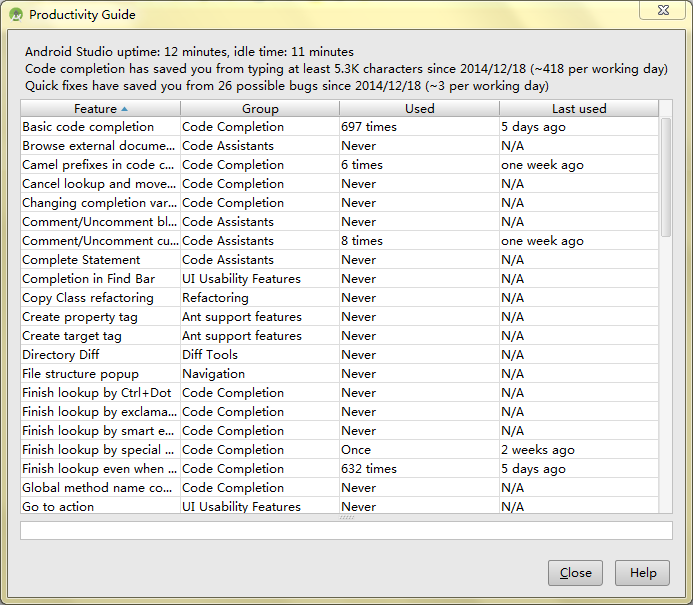Select the Finish lookup by special ... row
The image size is (693, 605).
[339, 450]
